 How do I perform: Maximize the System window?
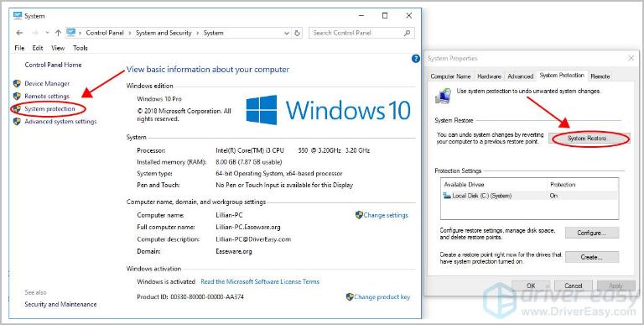pos(385,16)
